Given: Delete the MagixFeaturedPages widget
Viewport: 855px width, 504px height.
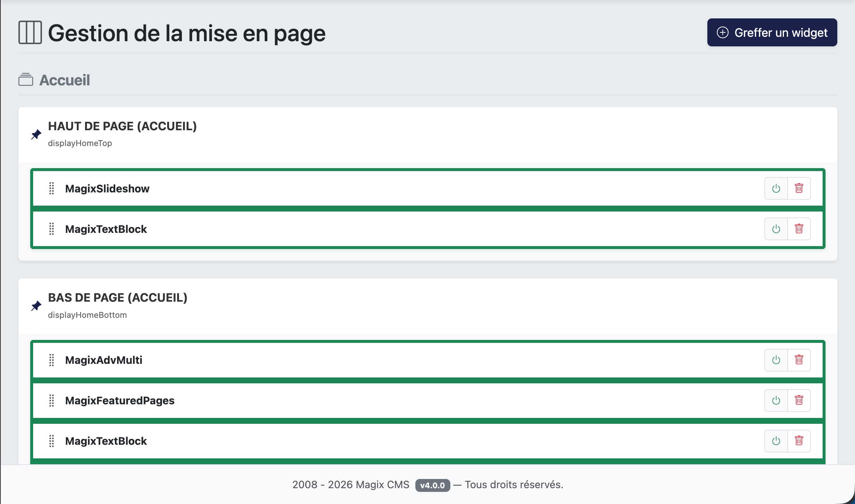Looking at the screenshot, I should click(x=799, y=400).
